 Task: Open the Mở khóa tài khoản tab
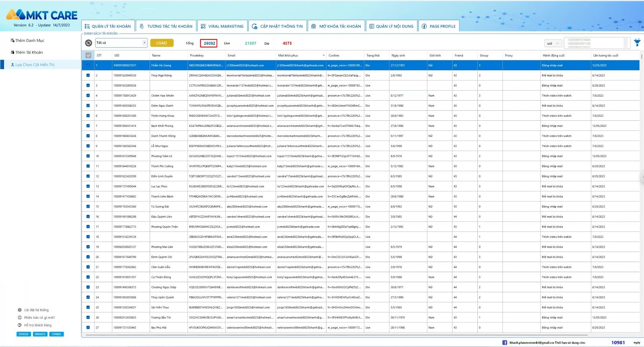[336, 26]
